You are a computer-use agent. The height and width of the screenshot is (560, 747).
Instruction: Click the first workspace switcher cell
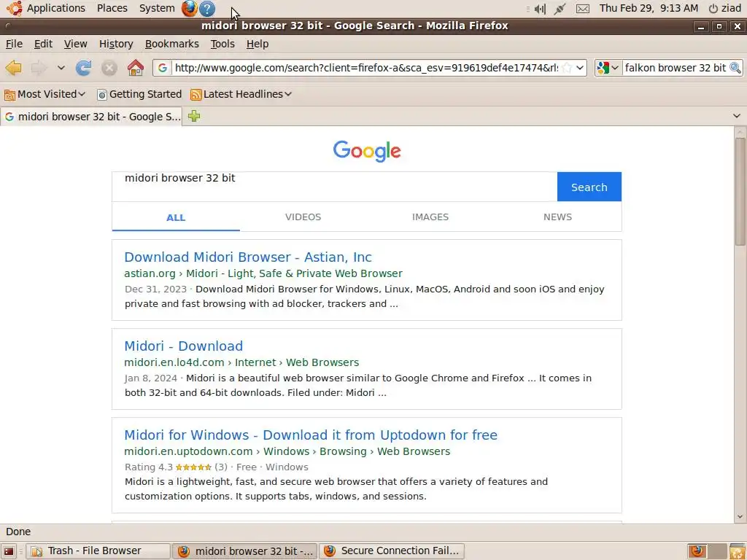click(697, 551)
